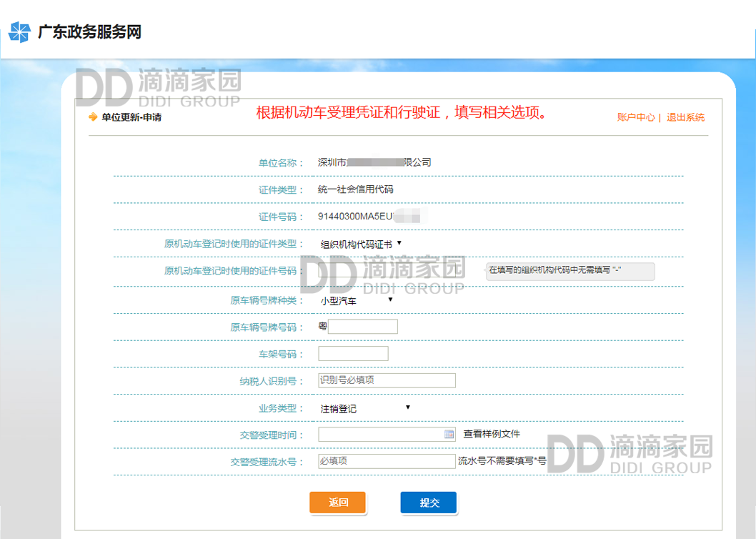The width and height of the screenshot is (756, 539).
Task: Open 账户中心 link
Action: click(x=636, y=117)
